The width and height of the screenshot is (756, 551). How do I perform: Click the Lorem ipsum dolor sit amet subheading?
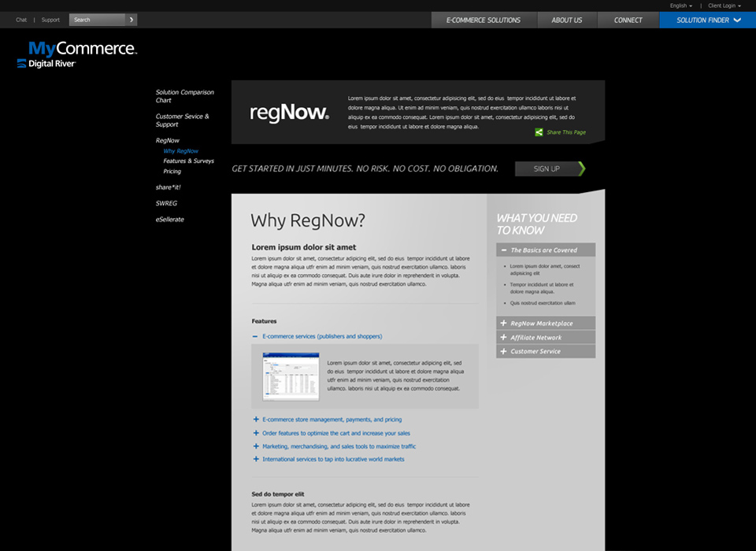click(304, 247)
